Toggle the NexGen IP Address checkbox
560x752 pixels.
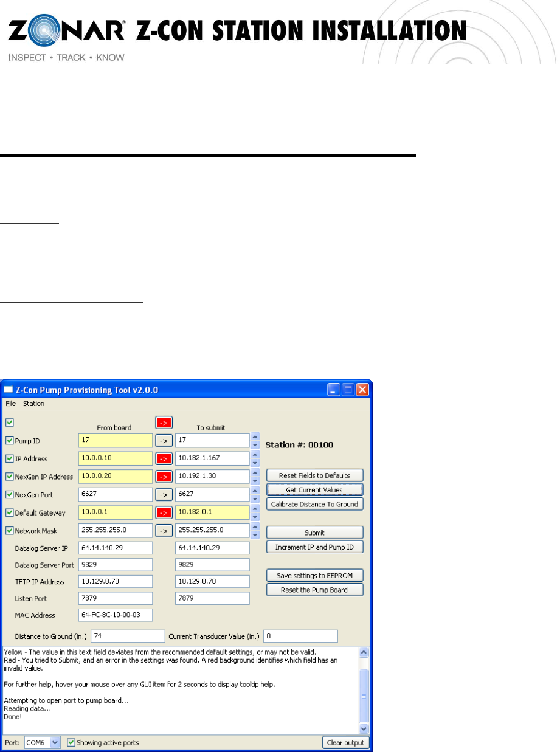pos(10,477)
